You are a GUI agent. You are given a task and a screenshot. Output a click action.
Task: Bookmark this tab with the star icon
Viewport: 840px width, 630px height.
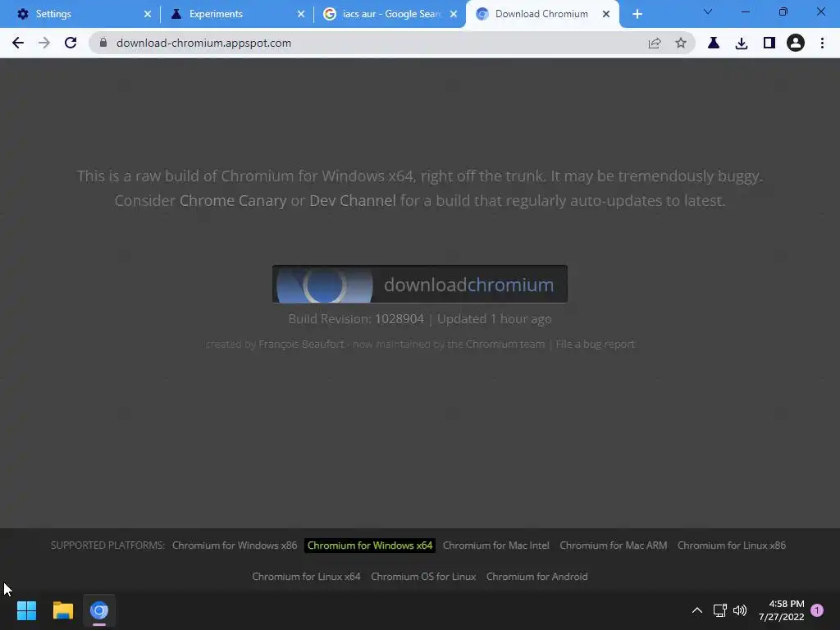(x=680, y=43)
